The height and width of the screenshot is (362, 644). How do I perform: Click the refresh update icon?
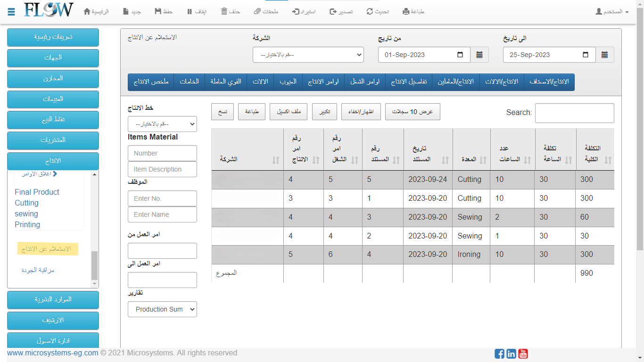click(370, 11)
